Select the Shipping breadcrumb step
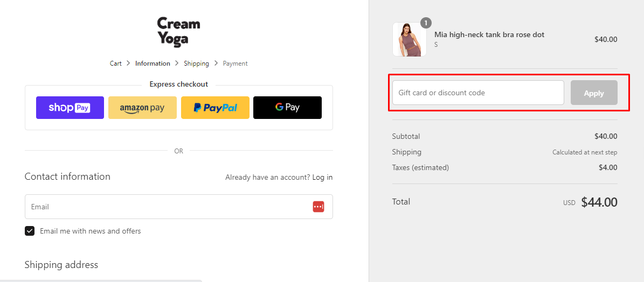The image size is (644, 282). point(196,64)
